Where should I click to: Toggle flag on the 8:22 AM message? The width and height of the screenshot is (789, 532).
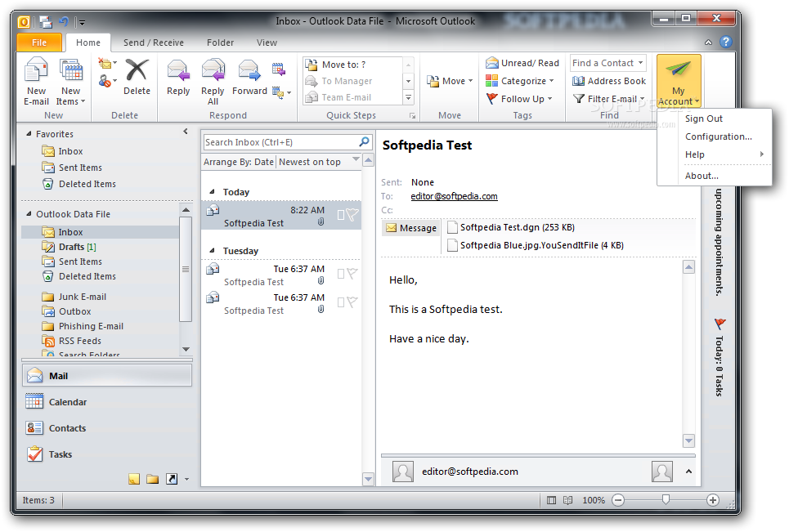352,215
